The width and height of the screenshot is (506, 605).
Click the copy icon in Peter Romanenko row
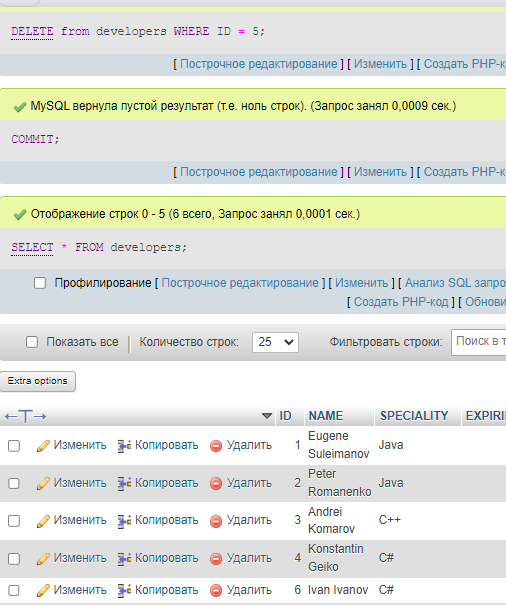tap(124, 483)
